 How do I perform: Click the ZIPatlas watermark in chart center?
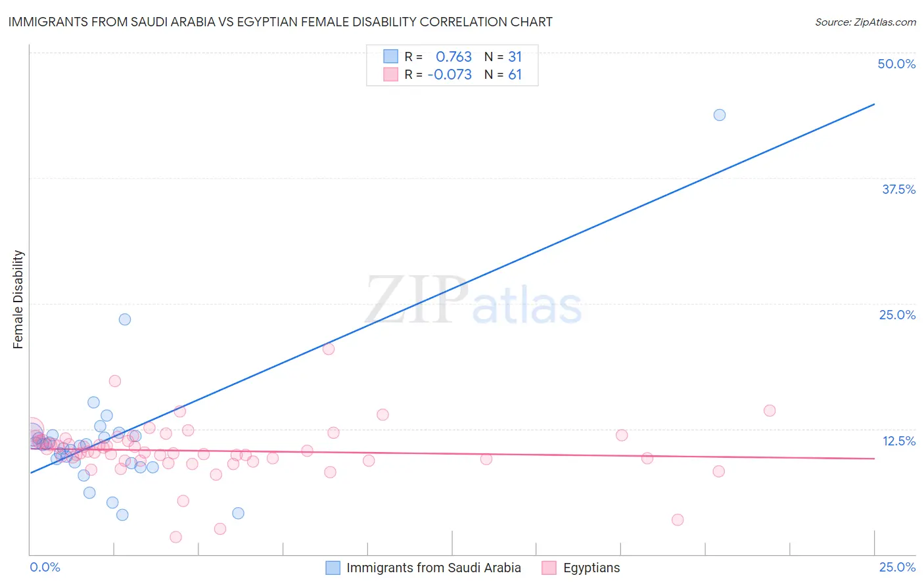pyautogui.click(x=473, y=301)
